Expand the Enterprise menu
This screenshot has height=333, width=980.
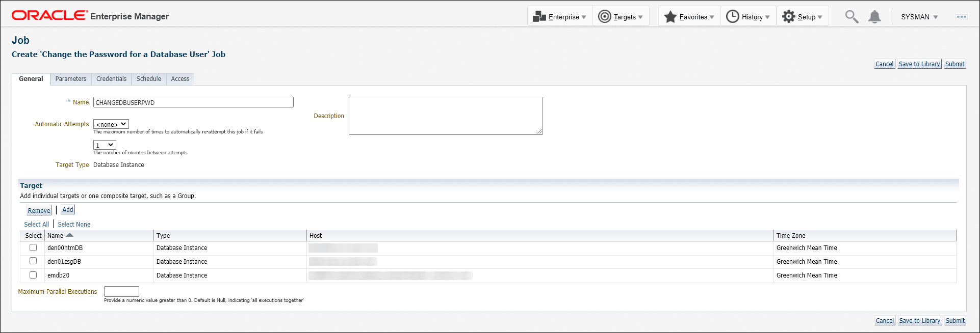coord(560,17)
